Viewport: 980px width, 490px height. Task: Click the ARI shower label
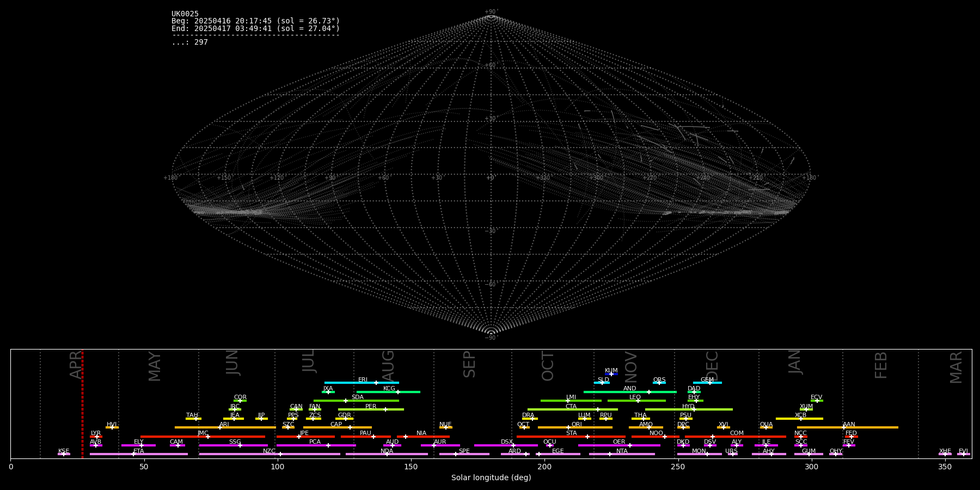coord(224,425)
